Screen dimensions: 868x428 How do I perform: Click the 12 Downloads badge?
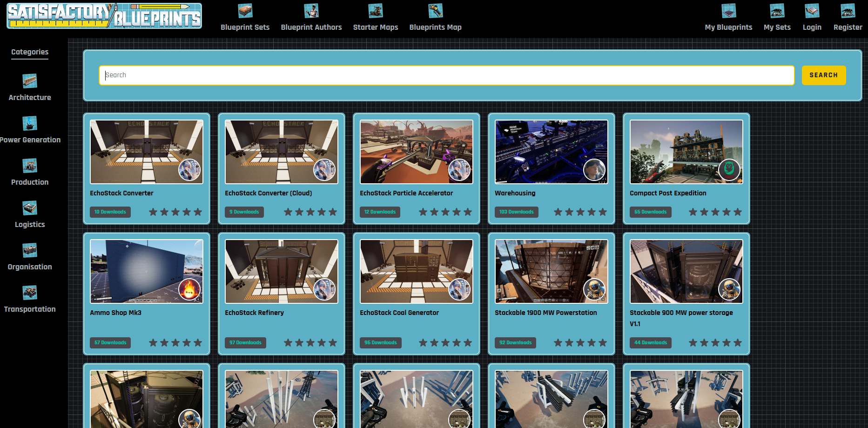pyautogui.click(x=380, y=212)
